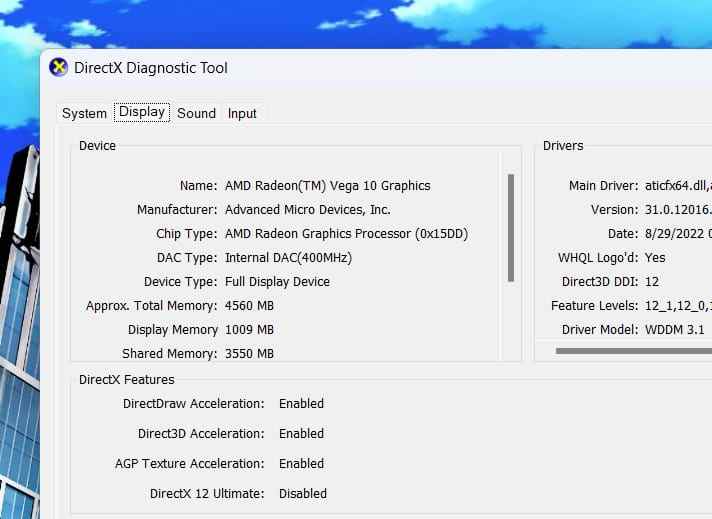Image resolution: width=712 pixels, height=519 pixels.
Task: Click the Full Display Device value
Action: click(277, 282)
